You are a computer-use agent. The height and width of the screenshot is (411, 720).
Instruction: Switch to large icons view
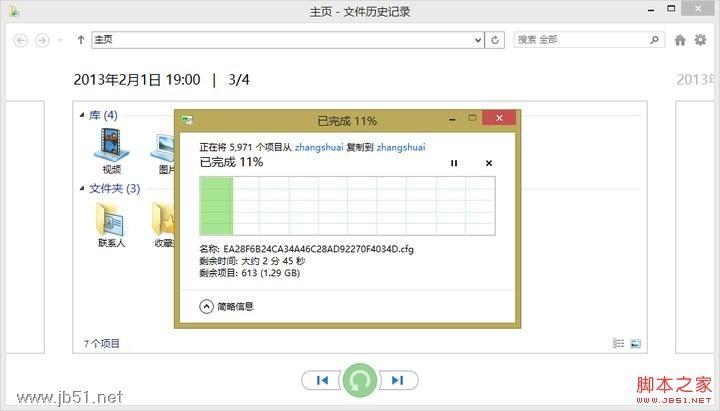click(636, 343)
